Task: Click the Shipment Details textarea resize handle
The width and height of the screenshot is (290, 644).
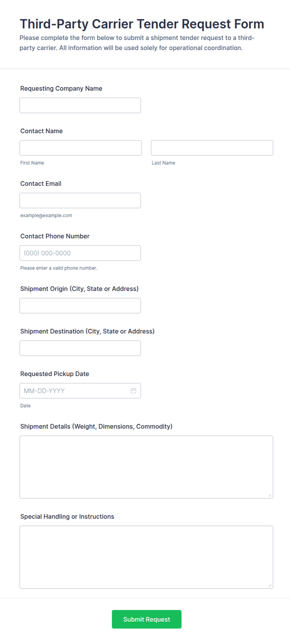Action: [270, 495]
